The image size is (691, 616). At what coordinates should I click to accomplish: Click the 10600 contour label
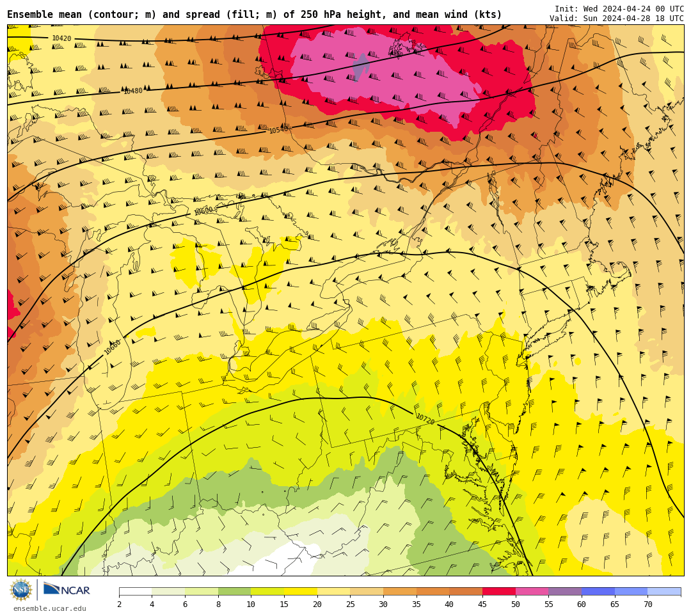[203, 210]
